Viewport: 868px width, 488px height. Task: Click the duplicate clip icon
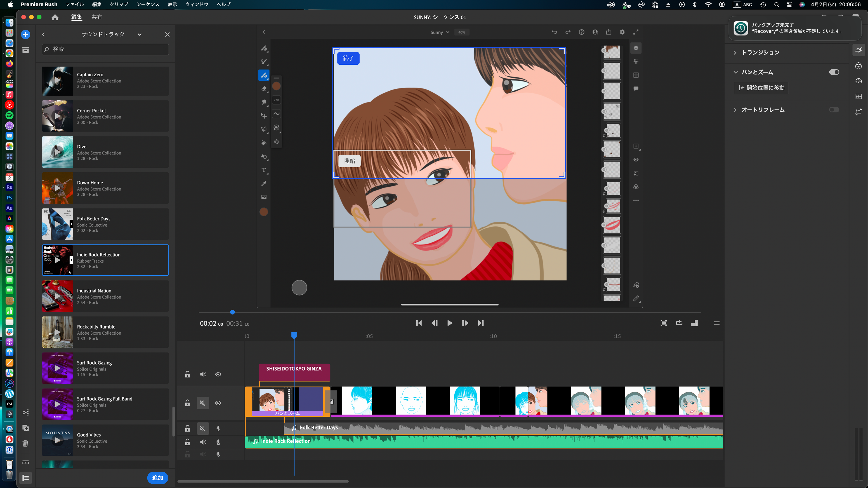pyautogui.click(x=25, y=428)
